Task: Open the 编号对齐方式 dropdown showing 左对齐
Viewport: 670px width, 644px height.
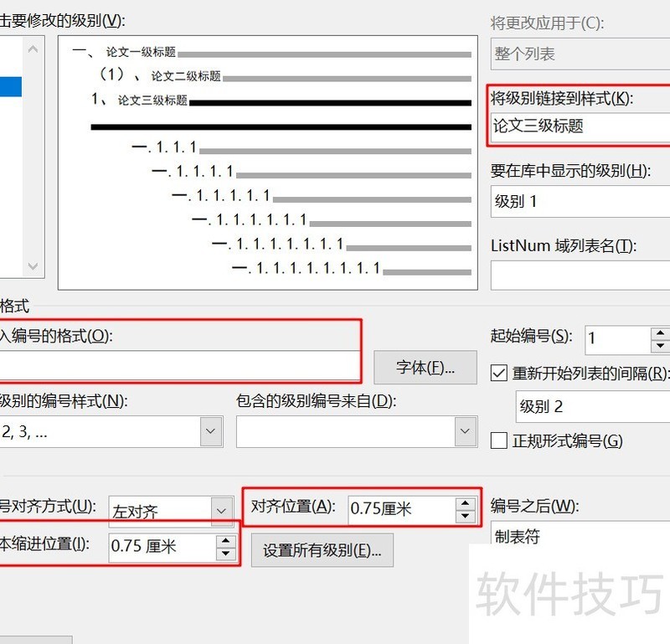Action: (x=221, y=510)
